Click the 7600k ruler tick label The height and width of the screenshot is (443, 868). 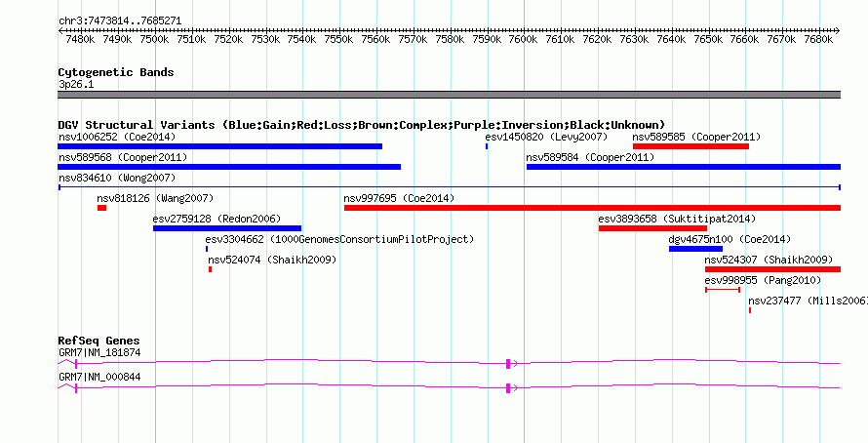[x=523, y=39]
